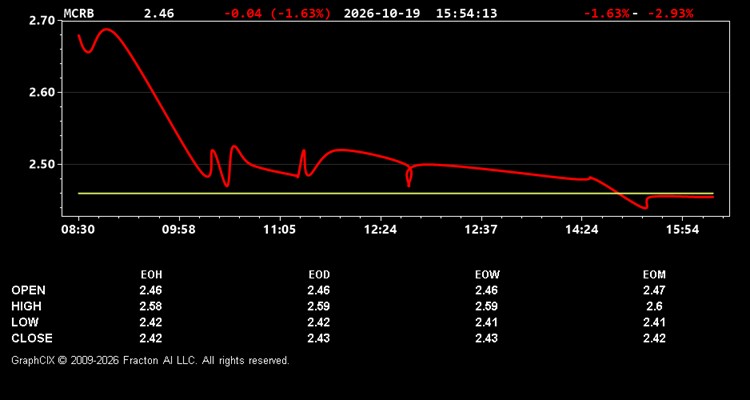The image size is (750, 400).
Task: Click the current price 2.46 in header
Action: tap(159, 13)
